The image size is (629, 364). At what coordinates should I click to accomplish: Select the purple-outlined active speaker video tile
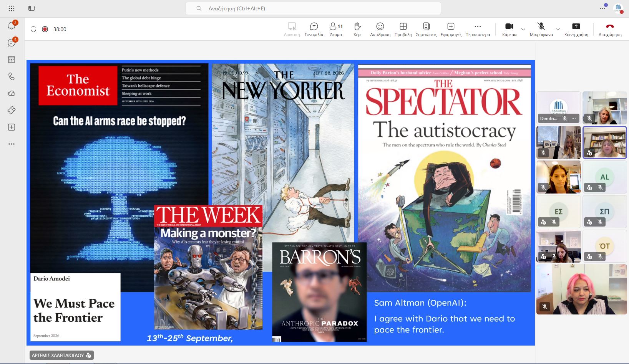(x=604, y=142)
